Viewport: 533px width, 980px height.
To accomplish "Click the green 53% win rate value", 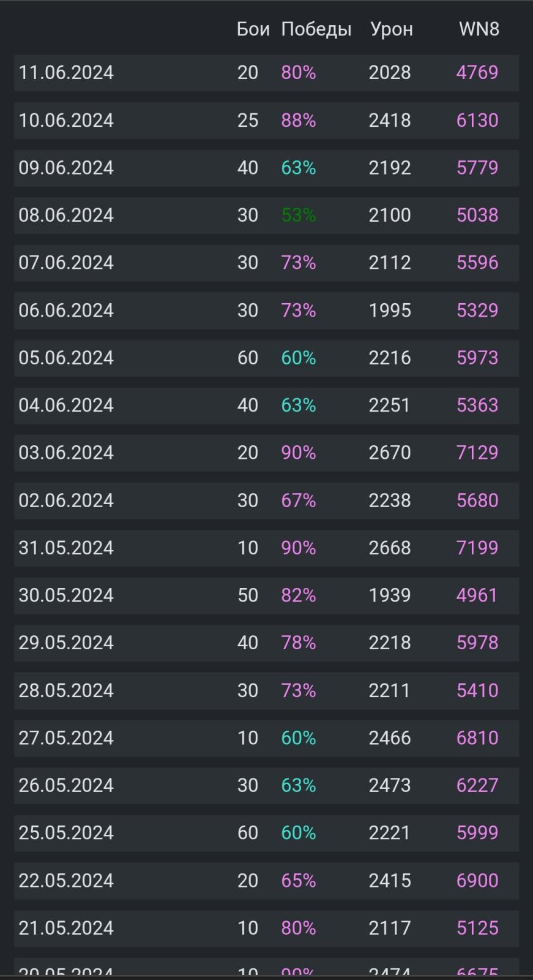I will pos(299,216).
